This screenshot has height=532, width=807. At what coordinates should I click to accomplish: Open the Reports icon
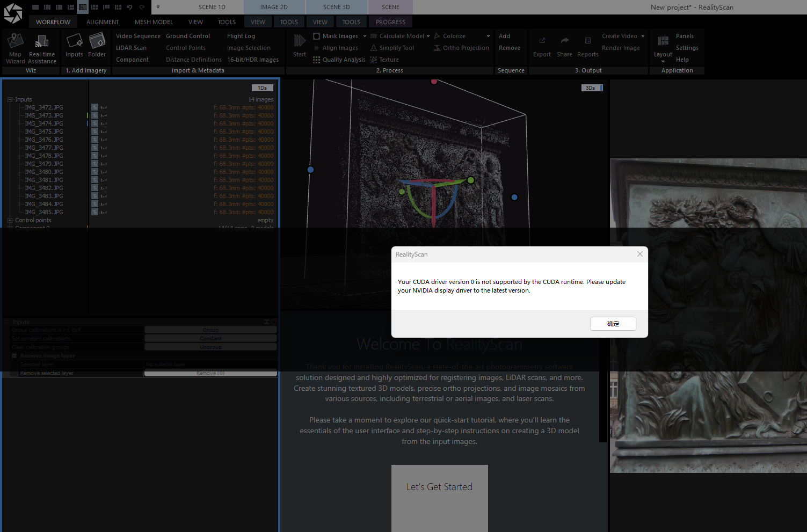(x=588, y=41)
